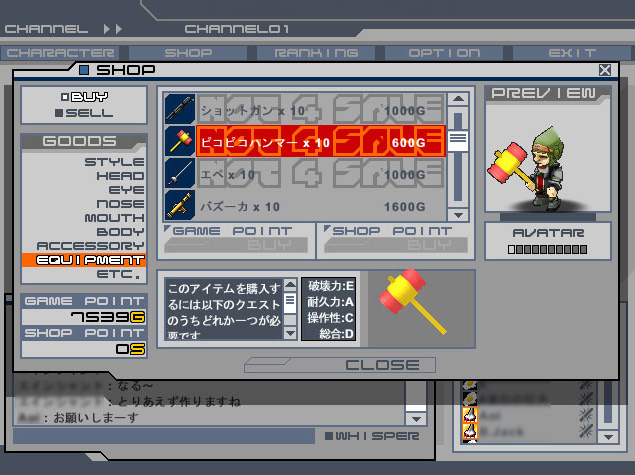Select the epee sword item icon
The height and width of the screenshot is (475, 635).
(x=180, y=173)
